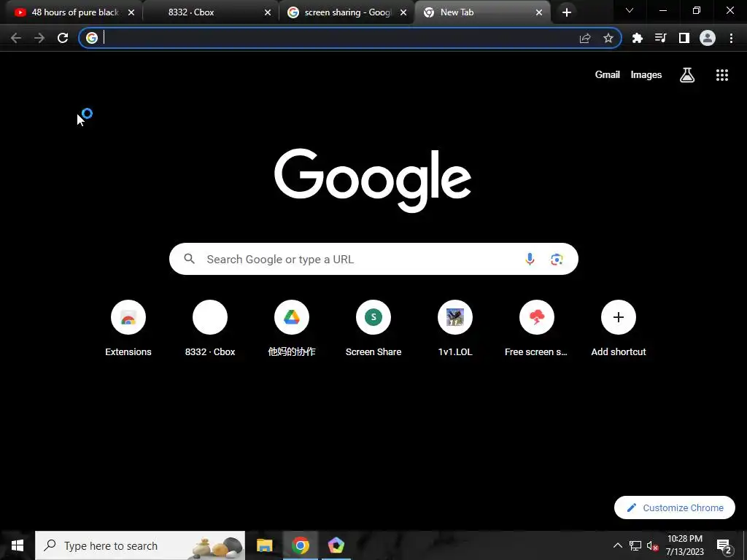This screenshot has height=560, width=747.
Task: Open a new tab with the plus button
Action: (566, 12)
